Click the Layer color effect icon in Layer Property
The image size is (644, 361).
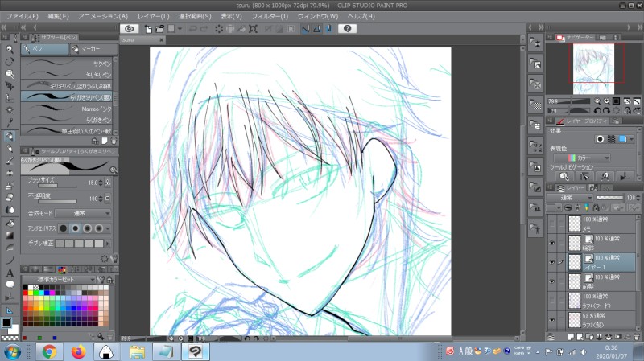[x=622, y=139]
